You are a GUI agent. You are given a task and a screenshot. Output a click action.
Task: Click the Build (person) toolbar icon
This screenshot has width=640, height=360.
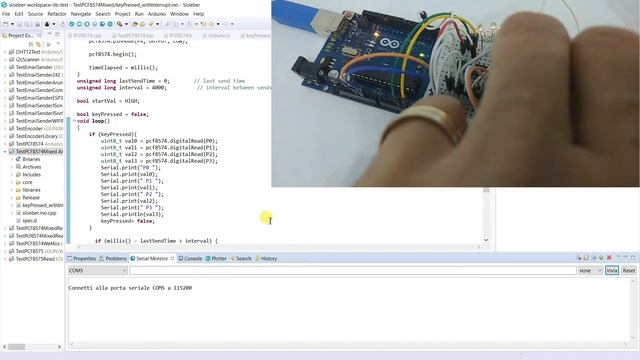click(47, 24)
